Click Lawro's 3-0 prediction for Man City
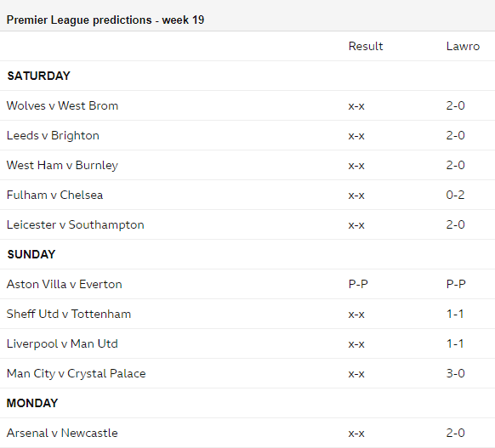The height and width of the screenshot is (448, 495). tap(455, 373)
